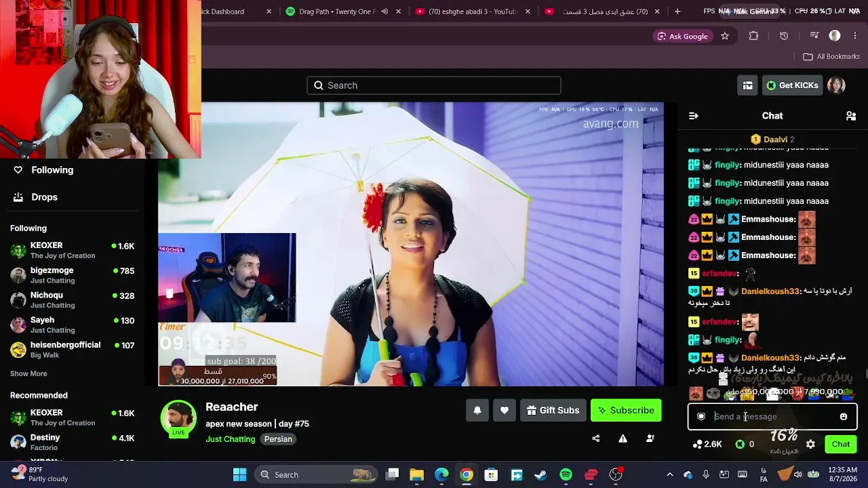Show hidden system tray icons
This screenshot has height=488, width=868.
[669, 474]
